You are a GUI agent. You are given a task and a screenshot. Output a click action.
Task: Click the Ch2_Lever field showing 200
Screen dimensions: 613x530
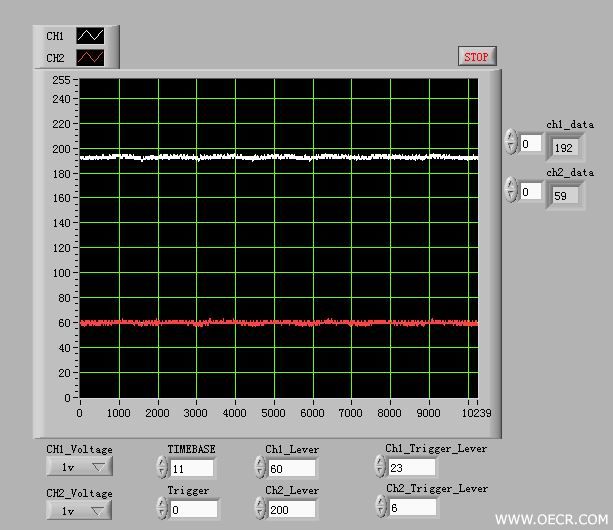pyautogui.click(x=291, y=509)
